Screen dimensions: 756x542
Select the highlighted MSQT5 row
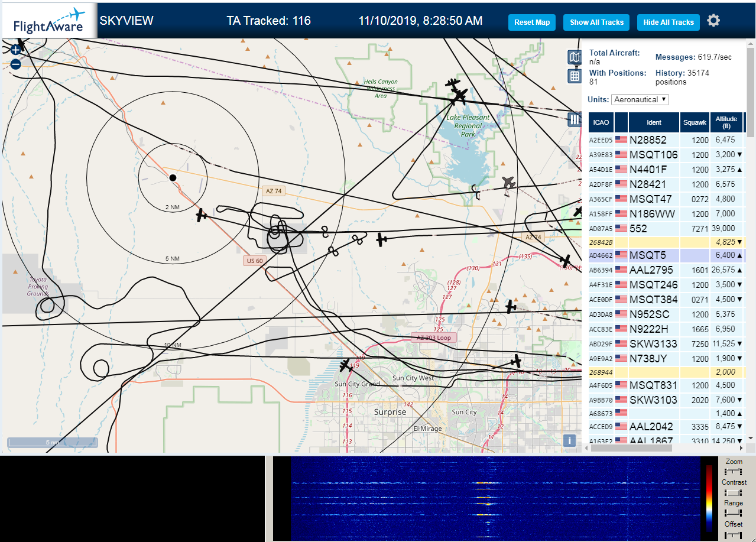tap(667, 255)
